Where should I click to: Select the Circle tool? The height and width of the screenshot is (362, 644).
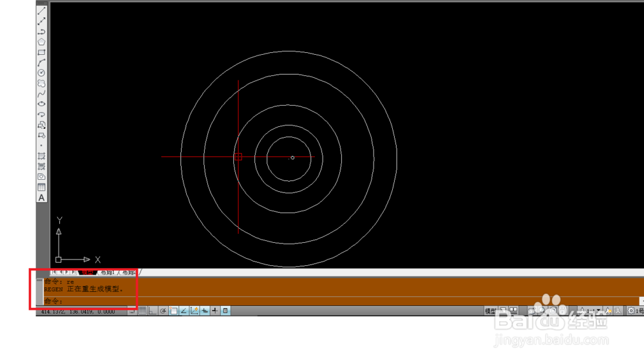click(41, 73)
